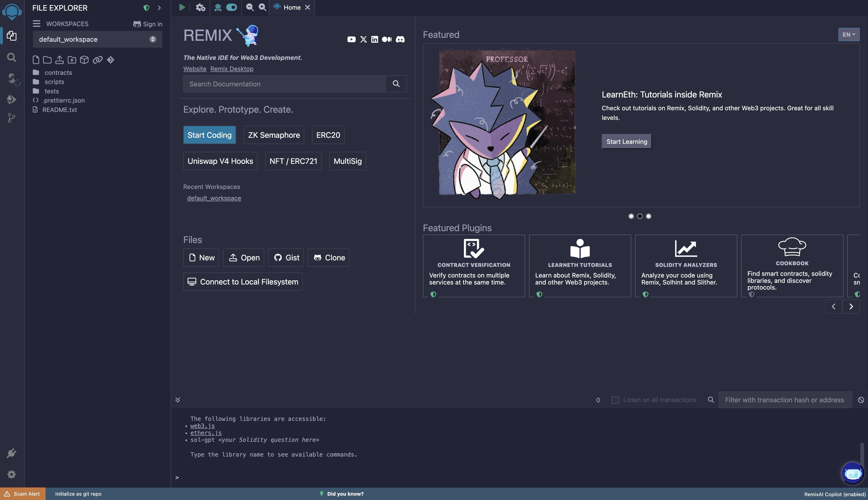This screenshot has width=868, height=500.
Task: Toggle the AI copilot switch in toolbar
Action: point(231,7)
